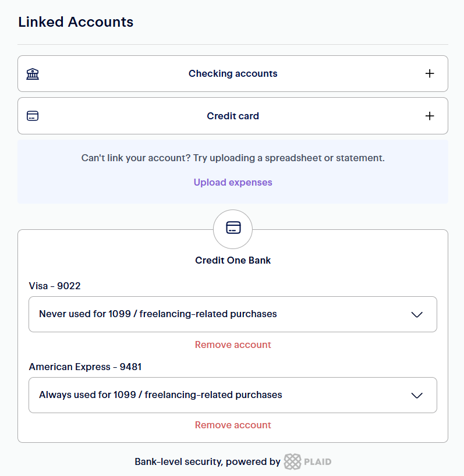Click the card icon beside Credit card
Viewport: 464px width, 476px height.
click(x=33, y=116)
